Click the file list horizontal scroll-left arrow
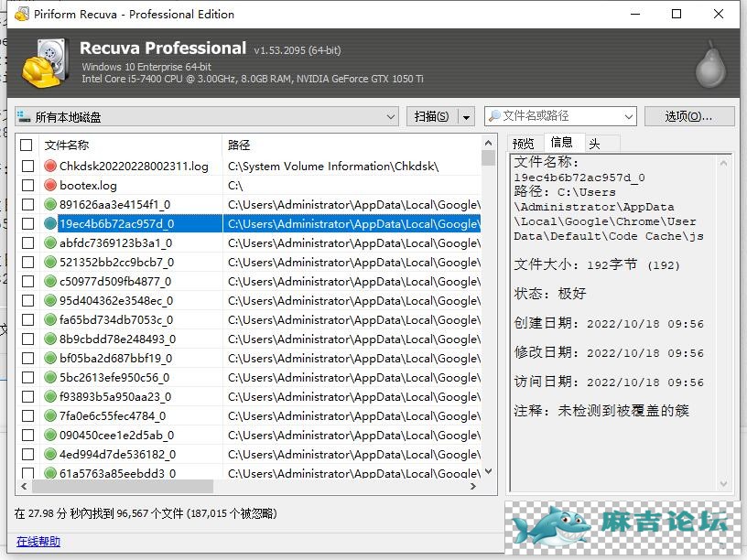This screenshot has height=560, width=747. pos(24,486)
